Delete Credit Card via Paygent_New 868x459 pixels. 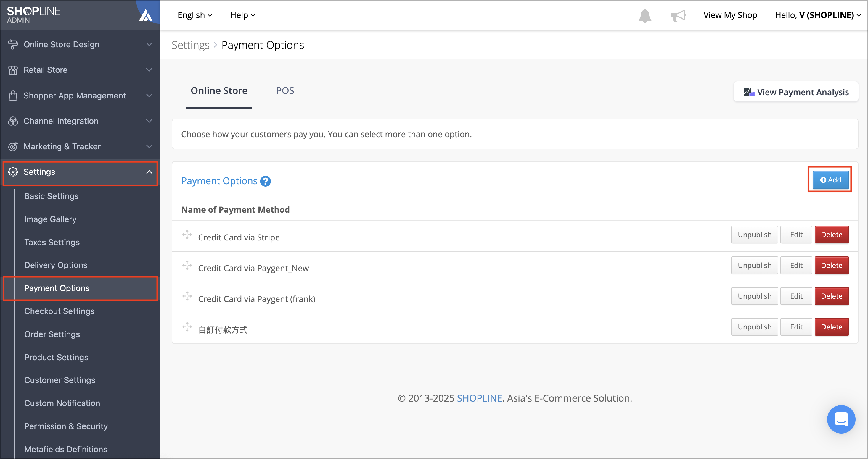[832, 266]
